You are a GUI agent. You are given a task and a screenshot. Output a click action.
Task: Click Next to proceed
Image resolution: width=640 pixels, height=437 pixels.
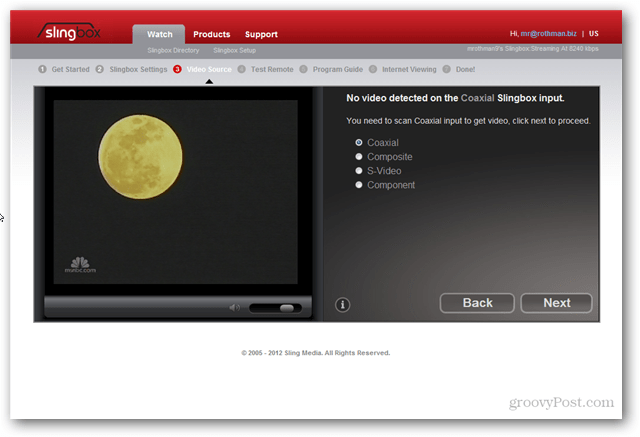coord(556,303)
